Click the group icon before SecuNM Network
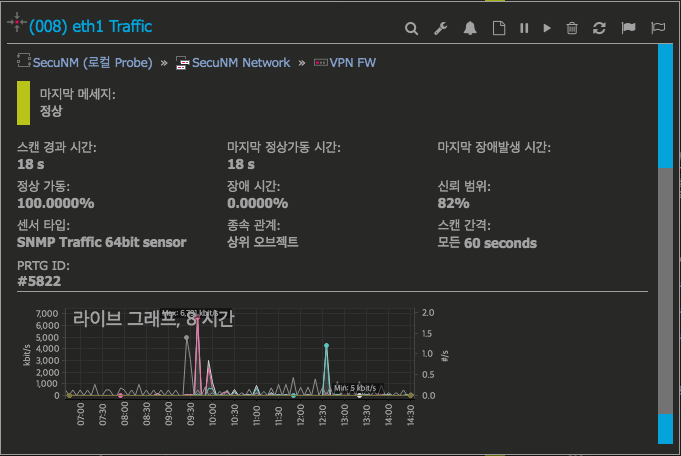681x456 pixels. pyautogui.click(x=182, y=63)
